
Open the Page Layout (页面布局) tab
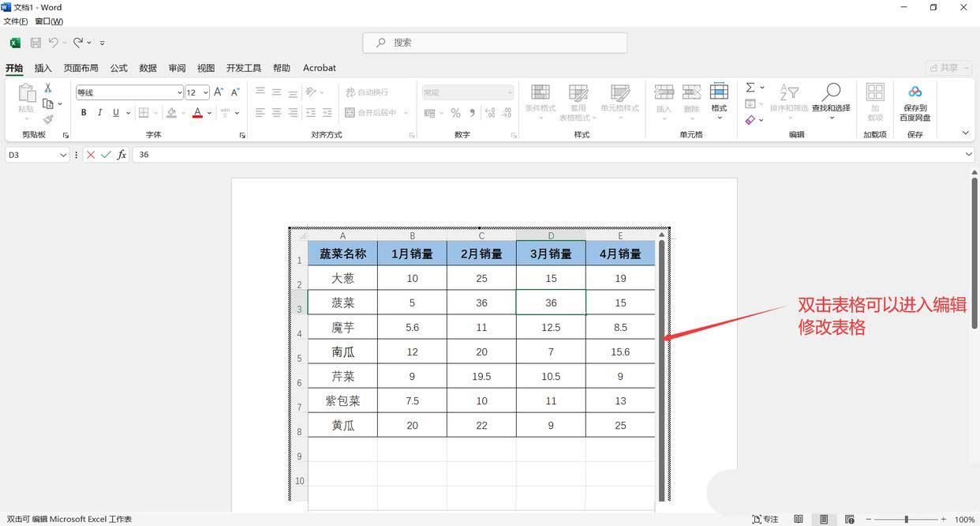click(x=81, y=68)
